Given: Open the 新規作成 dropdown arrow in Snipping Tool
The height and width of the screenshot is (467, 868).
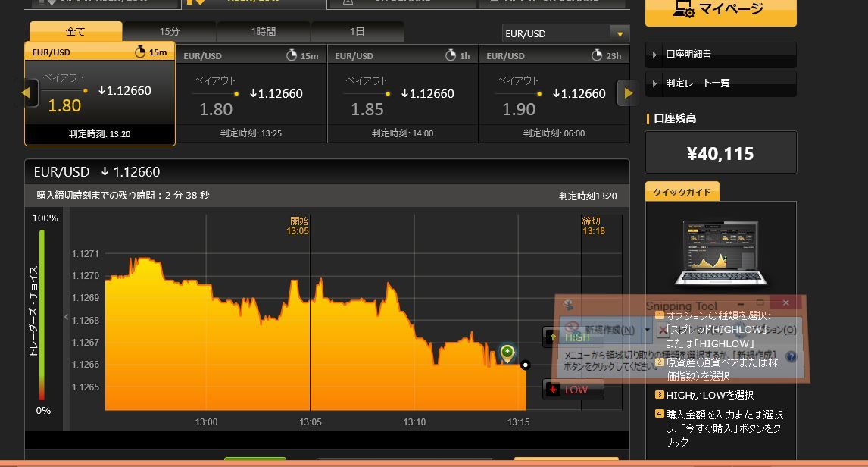Looking at the screenshot, I should (x=647, y=330).
